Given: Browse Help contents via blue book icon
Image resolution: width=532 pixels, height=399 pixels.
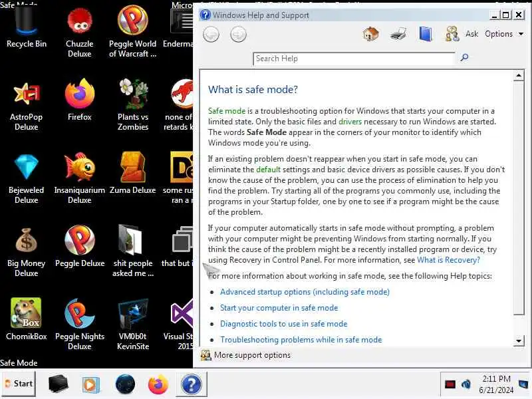Looking at the screenshot, I should pyautogui.click(x=426, y=34).
